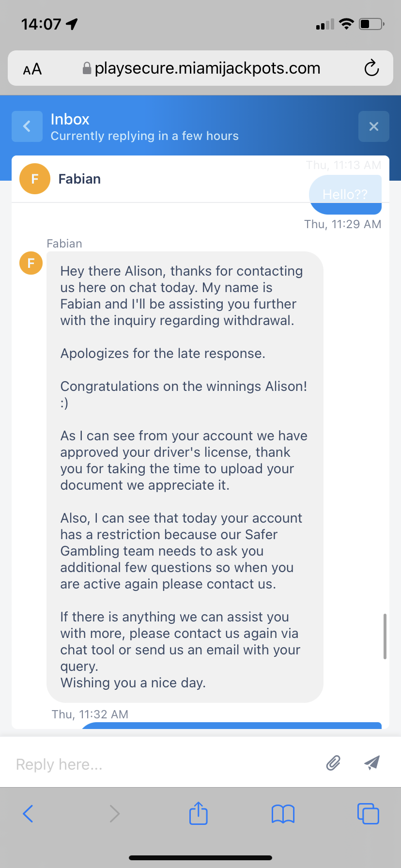
Task: Tap the chat back arrow button
Action: pos(27,126)
